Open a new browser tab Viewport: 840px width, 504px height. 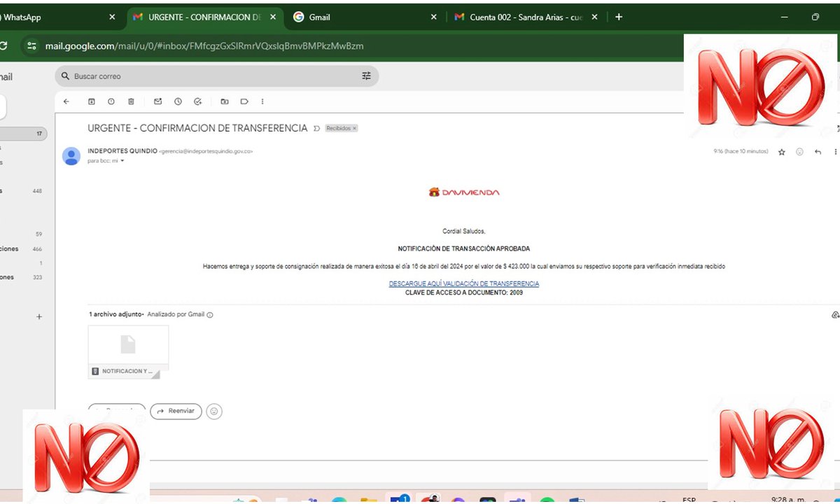pyautogui.click(x=619, y=17)
